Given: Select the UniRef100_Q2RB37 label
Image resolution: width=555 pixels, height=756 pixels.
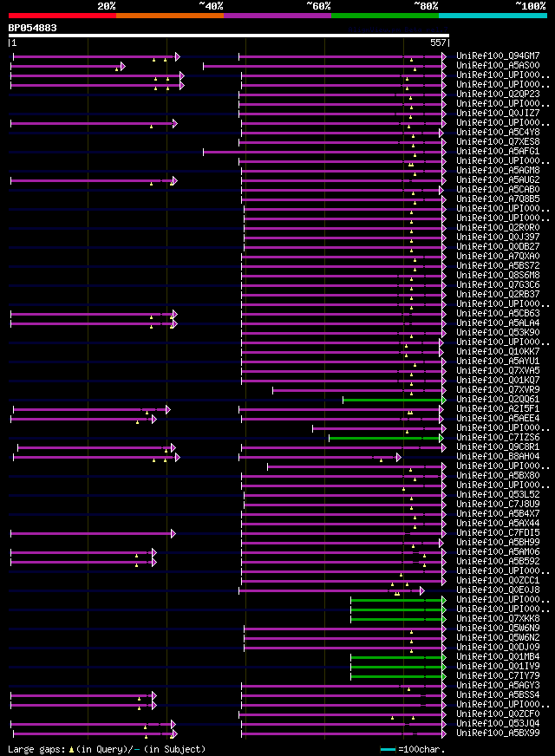Looking at the screenshot, I should 498,294.
